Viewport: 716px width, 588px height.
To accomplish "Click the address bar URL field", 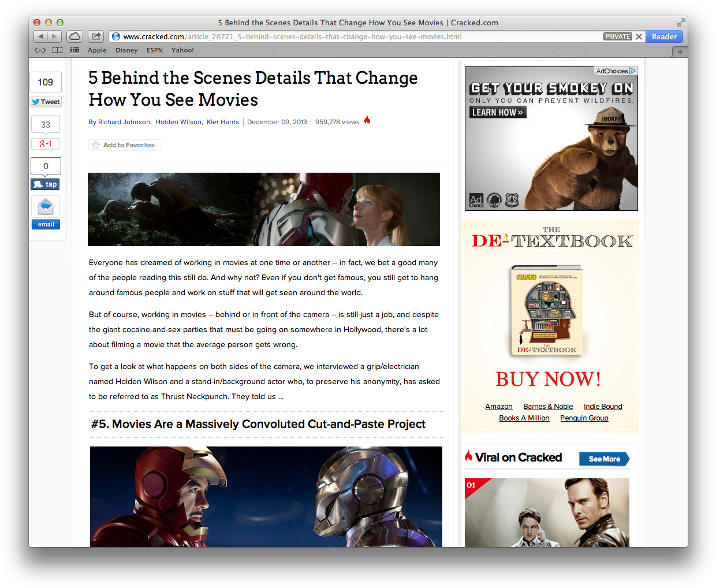I will [x=355, y=36].
